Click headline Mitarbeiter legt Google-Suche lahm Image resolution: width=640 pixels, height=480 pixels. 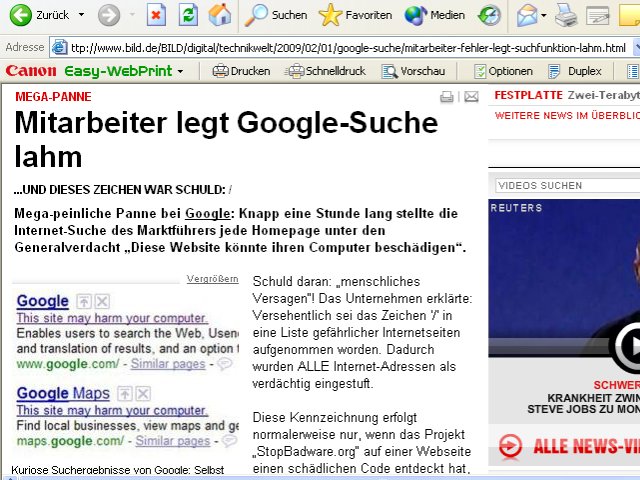(226, 140)
